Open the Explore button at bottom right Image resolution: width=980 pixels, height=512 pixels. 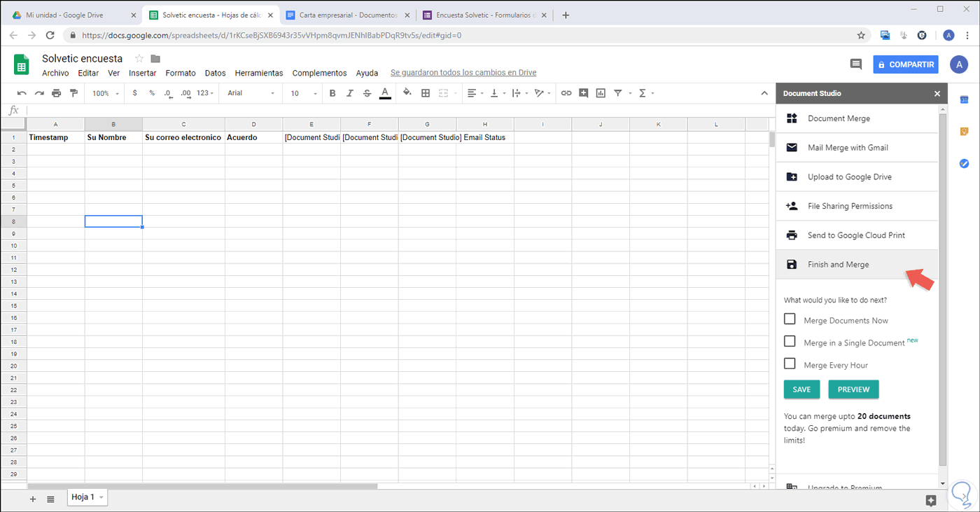coord(930,500)
